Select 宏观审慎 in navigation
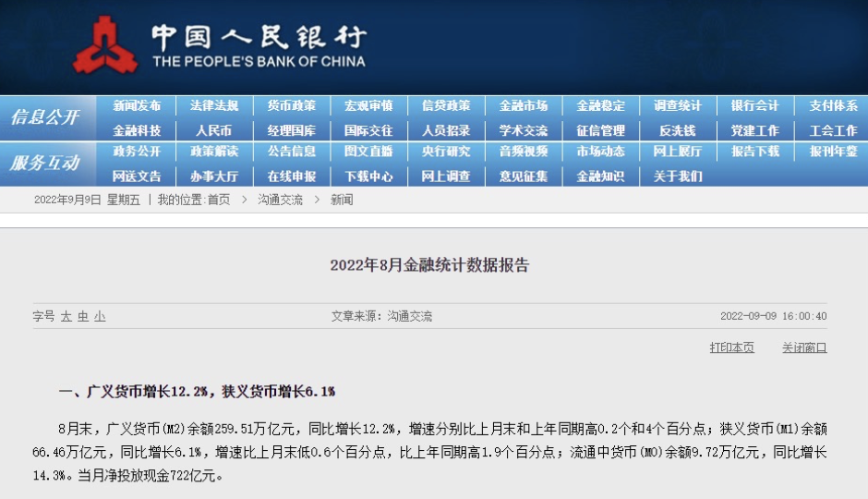This screenshot has width=868, height=499. point(368,105)
